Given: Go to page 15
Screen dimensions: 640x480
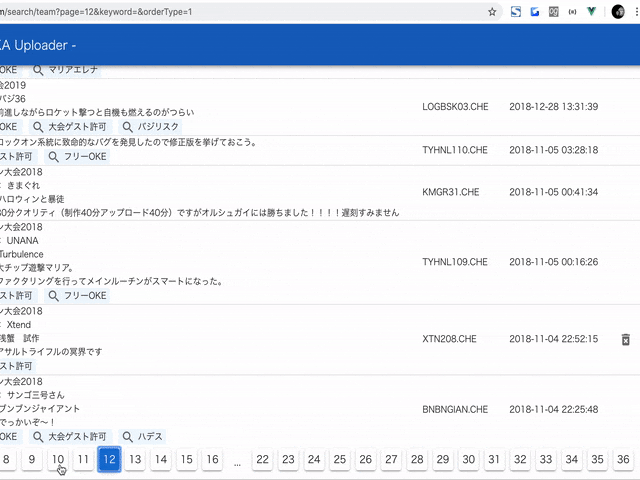Looking at the screenshot, I should point(187,460).
